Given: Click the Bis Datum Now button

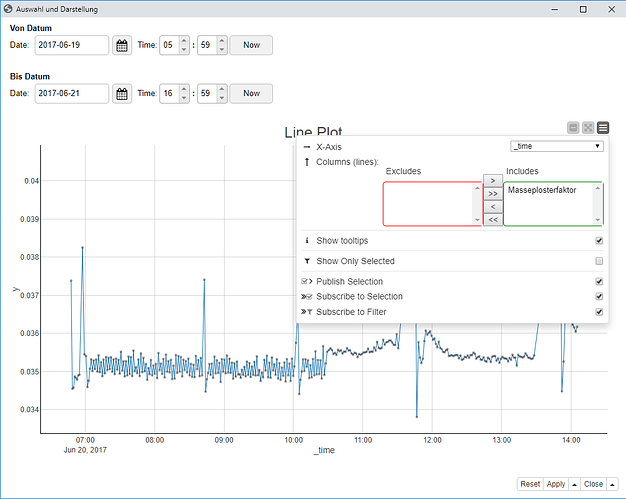Looking at the screenshot, I should (x=251, y=93).
